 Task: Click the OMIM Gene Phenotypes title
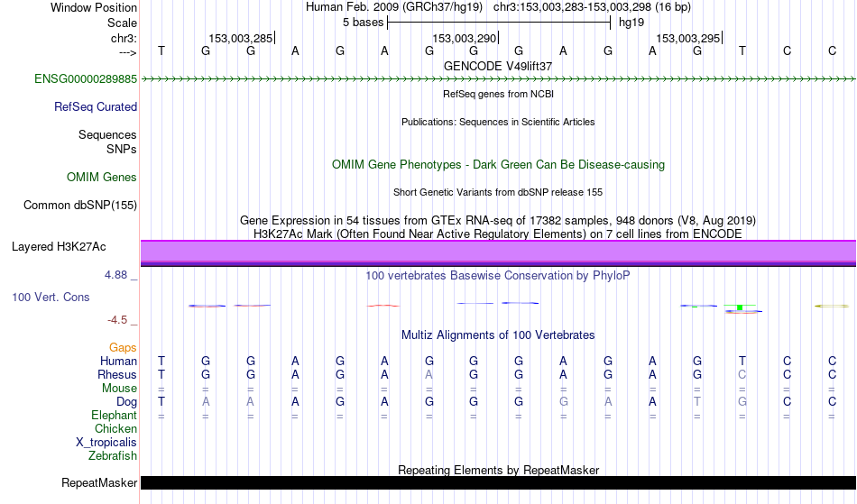pos(498,164)
